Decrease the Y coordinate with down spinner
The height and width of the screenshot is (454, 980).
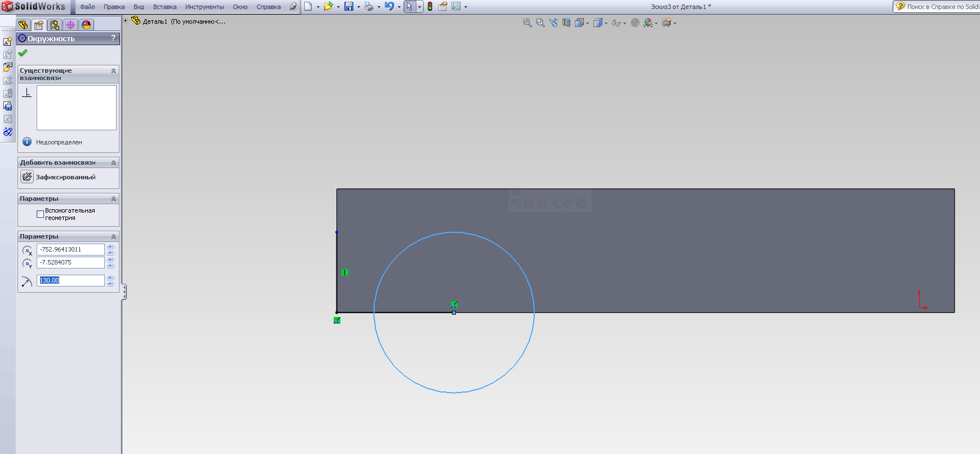[x=110, y=265]
